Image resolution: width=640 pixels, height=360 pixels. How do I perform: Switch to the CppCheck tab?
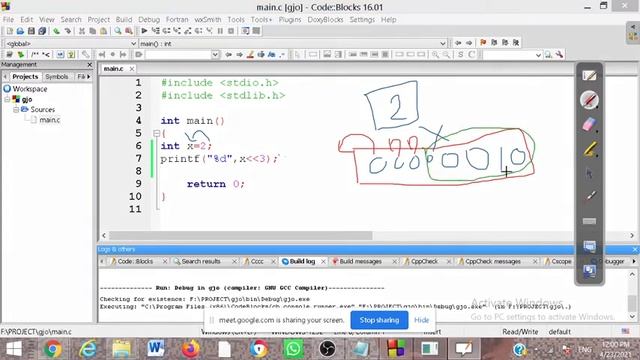pos(424,261)
